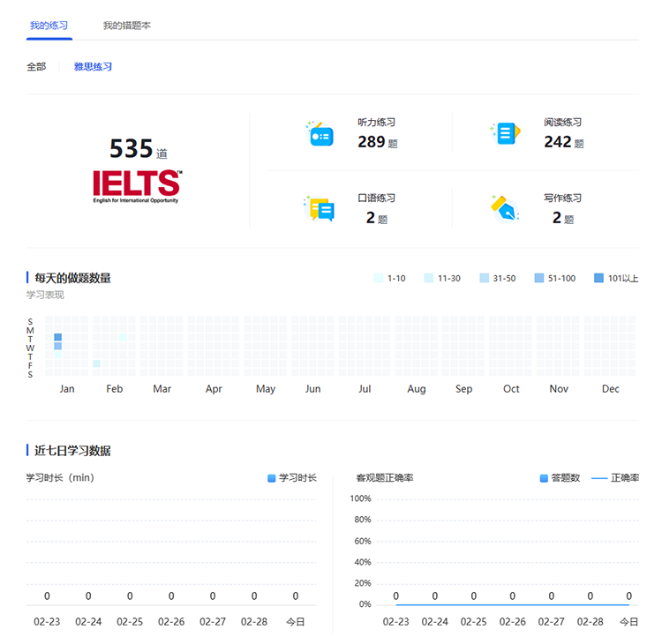
Task: Toggle the 学习时长 legend item
Action: point(292,478)
